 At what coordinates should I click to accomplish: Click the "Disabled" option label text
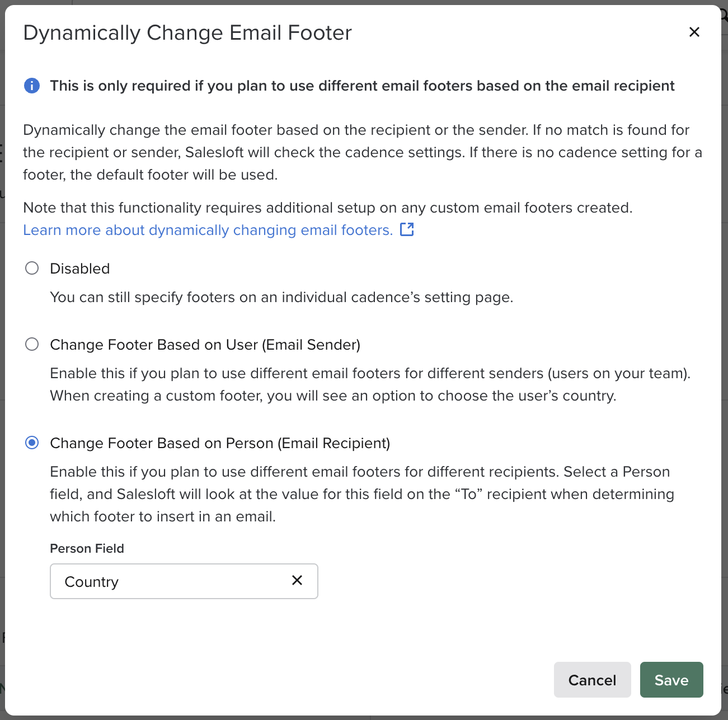click(x=80, y=269)
